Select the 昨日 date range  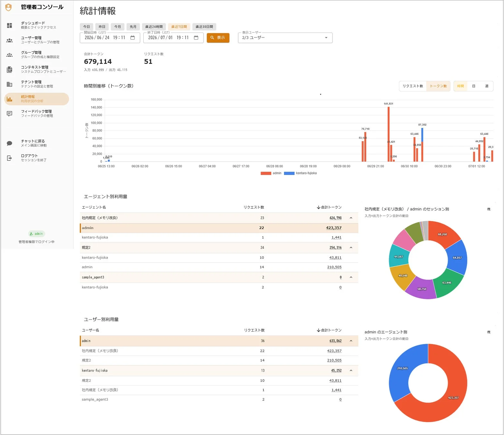coord(102,27)
